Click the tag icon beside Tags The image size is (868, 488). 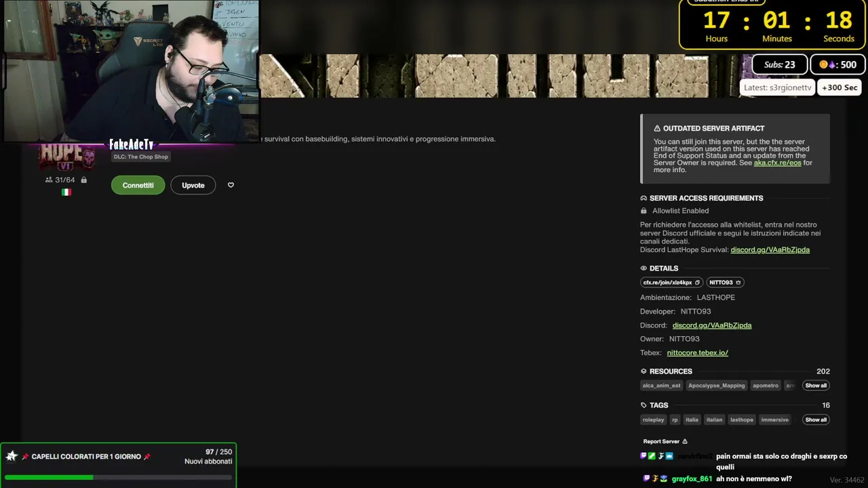point(644,405)
